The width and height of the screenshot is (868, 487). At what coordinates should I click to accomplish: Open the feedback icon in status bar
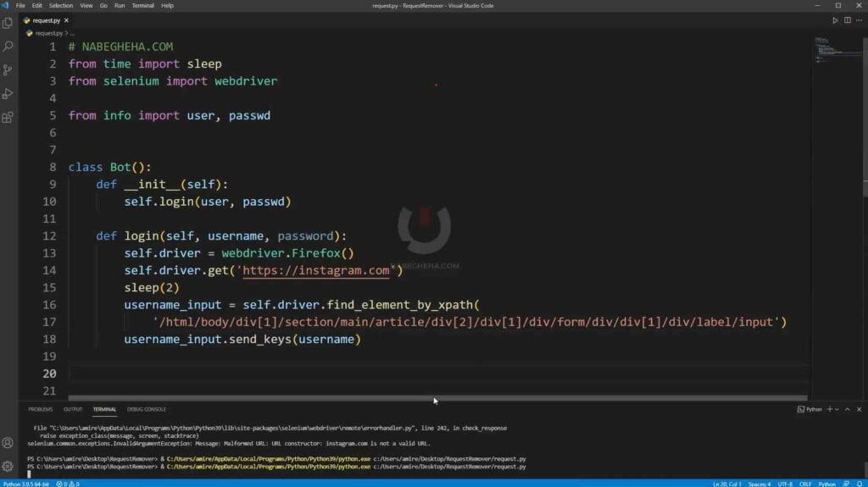[846, 484]
